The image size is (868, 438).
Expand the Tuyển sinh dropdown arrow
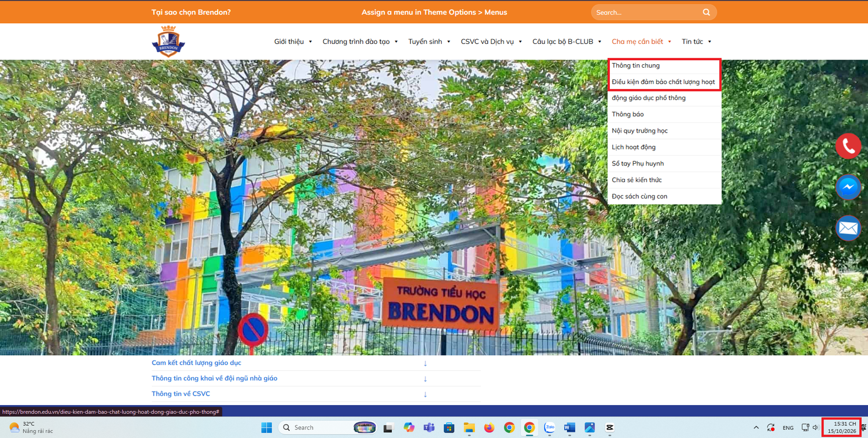pos(448,42)
